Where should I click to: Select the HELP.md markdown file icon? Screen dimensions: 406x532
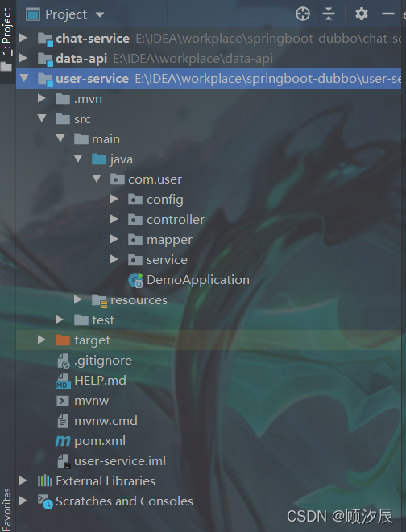coord(63,381)
